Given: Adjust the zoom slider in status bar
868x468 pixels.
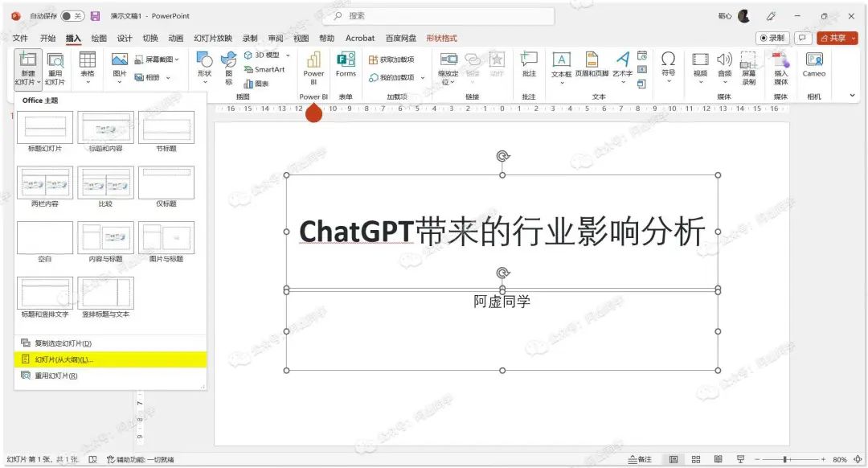Looking at the screenshot, I should [785, 459].
